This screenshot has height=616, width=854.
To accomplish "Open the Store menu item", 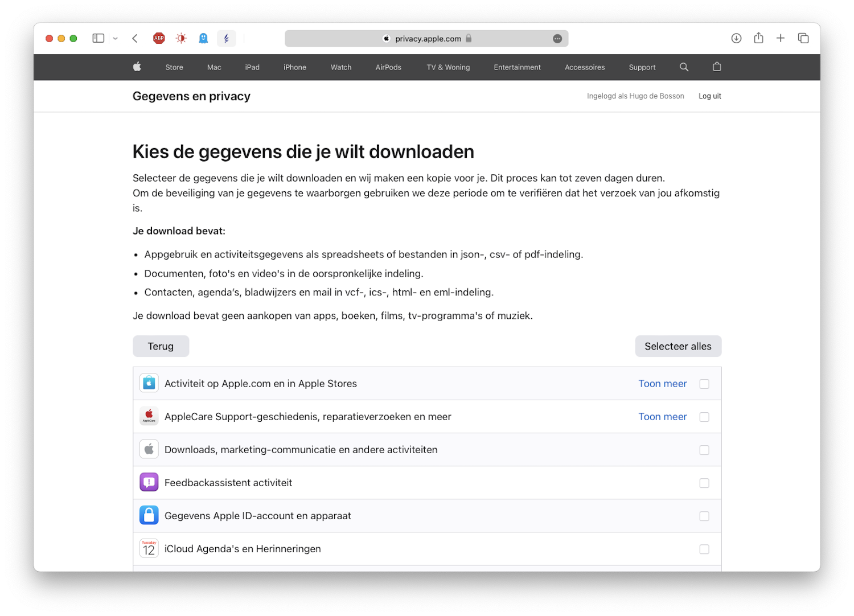I will (x=174, y=67).
